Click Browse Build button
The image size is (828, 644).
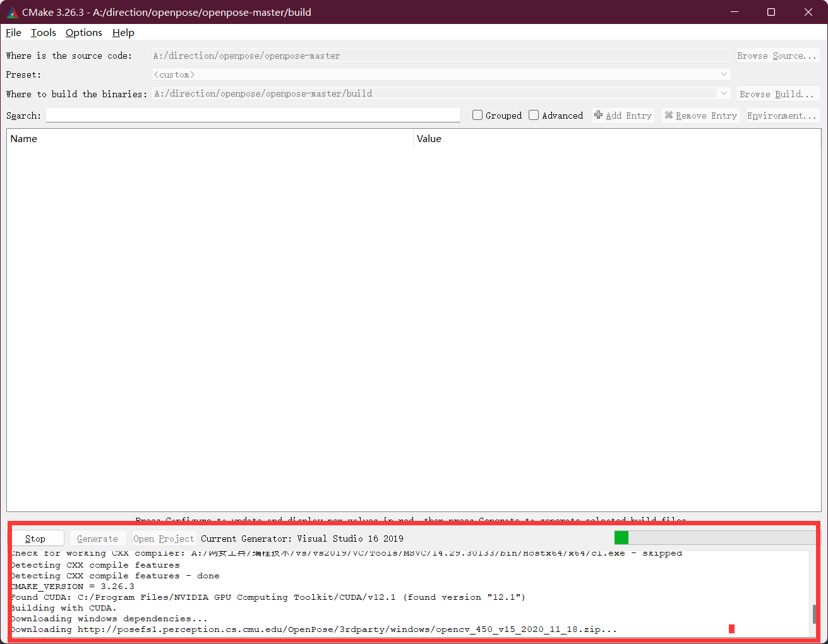pos(777,94)
